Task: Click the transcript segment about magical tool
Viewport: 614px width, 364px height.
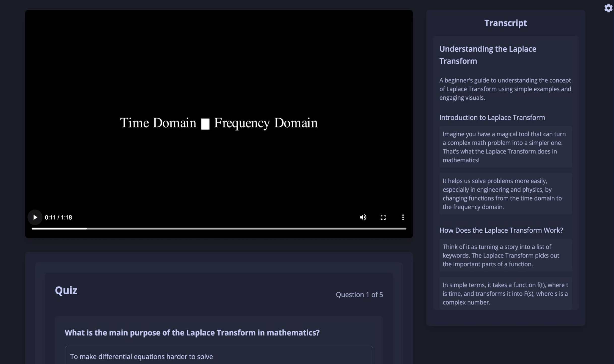Action: 505,147
